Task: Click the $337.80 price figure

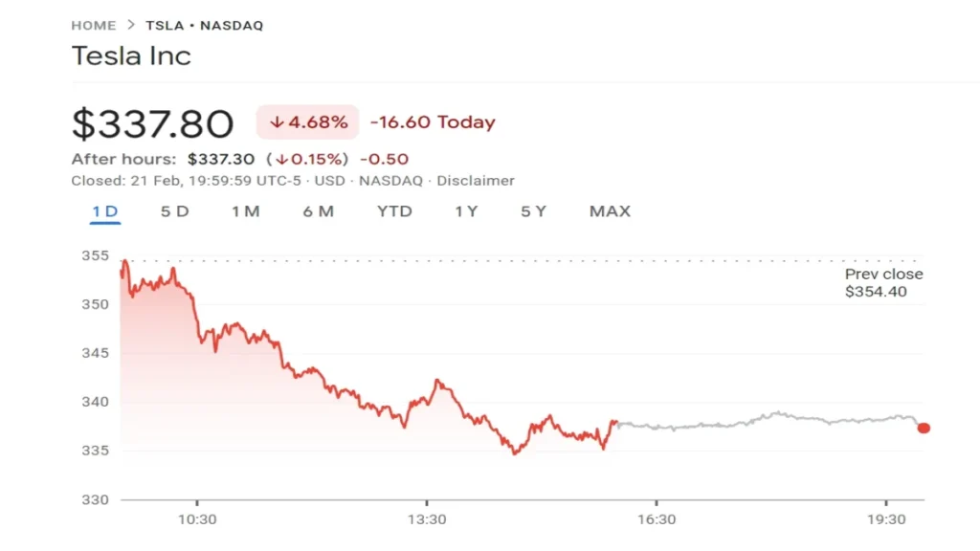Action: click(x=153, y=123)
